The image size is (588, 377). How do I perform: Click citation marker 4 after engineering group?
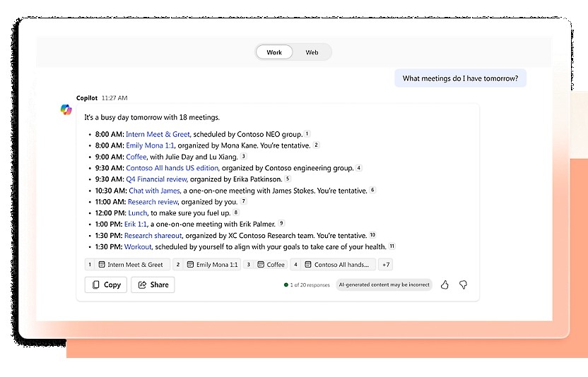[x=359, y=167]
